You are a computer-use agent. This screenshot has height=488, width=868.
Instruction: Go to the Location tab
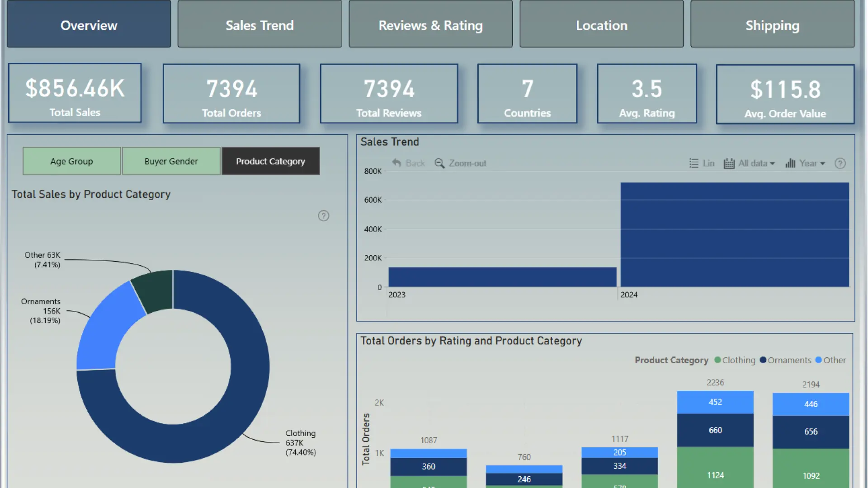pos(601,24)
